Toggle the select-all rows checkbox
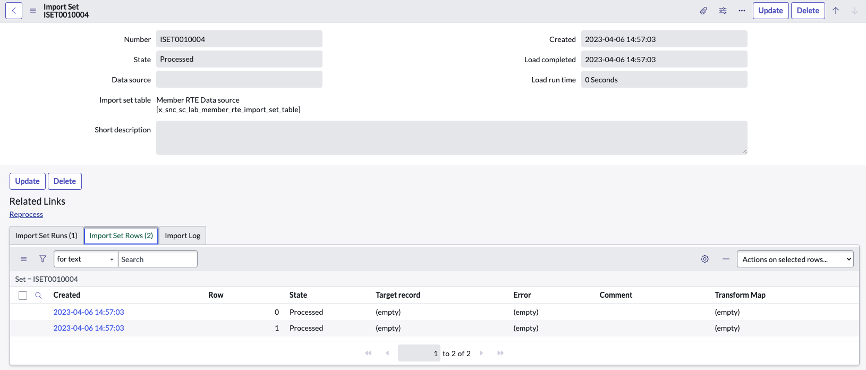Image resolution: width=866 pixels, height=370 pixels. click(x=23, y=295)
